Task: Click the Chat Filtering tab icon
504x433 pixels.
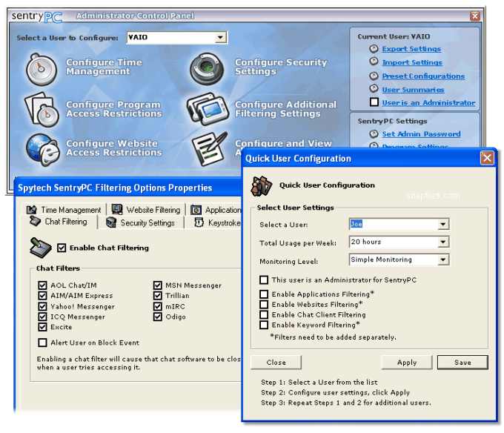Action: [35, 221]
